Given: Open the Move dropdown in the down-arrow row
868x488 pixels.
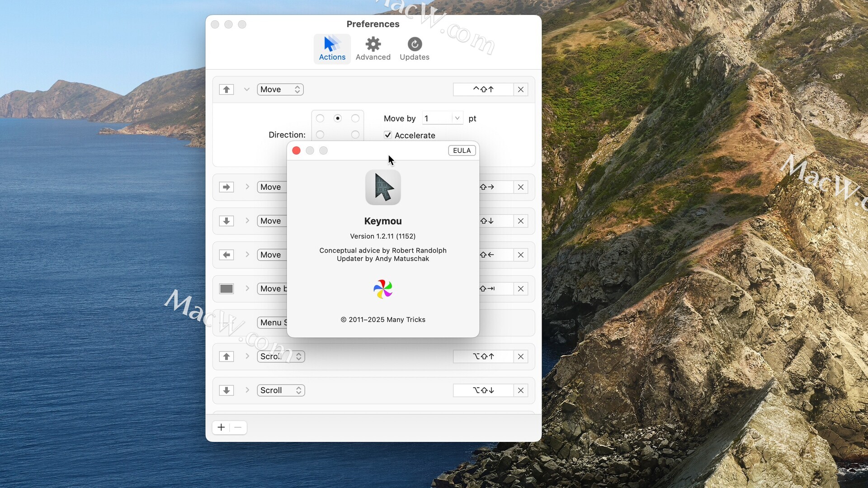Looking at the screenshot, I should tap(272, 221).
